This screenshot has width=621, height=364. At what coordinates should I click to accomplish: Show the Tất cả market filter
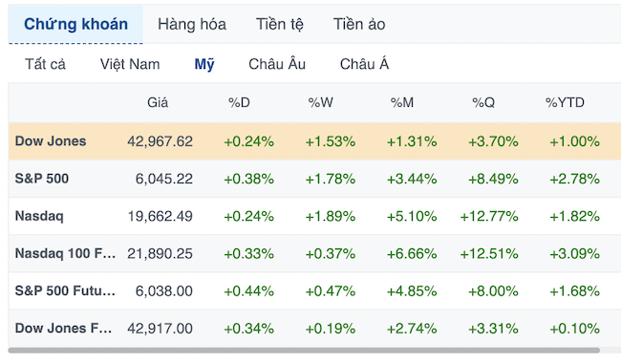pyautogui.click(x=45, y=64)
